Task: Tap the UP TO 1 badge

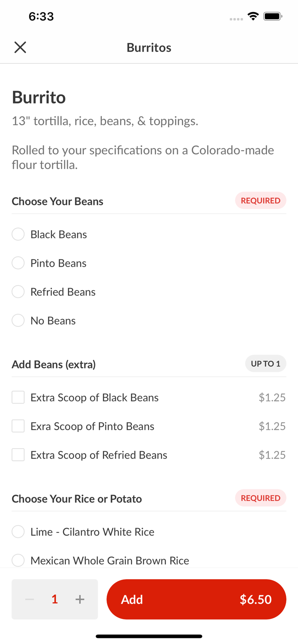Action: tap(265, 364)
